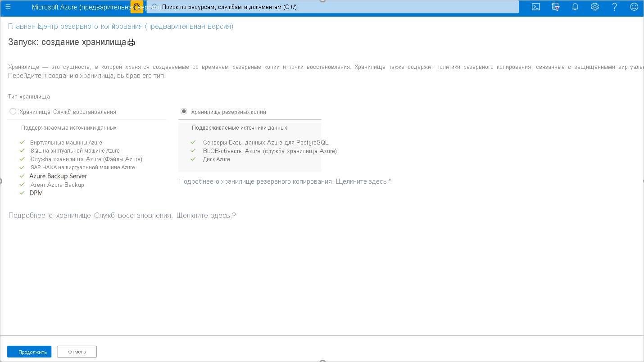Open help question mark icon
644x362 pixels.
click(x=615, y=7)
